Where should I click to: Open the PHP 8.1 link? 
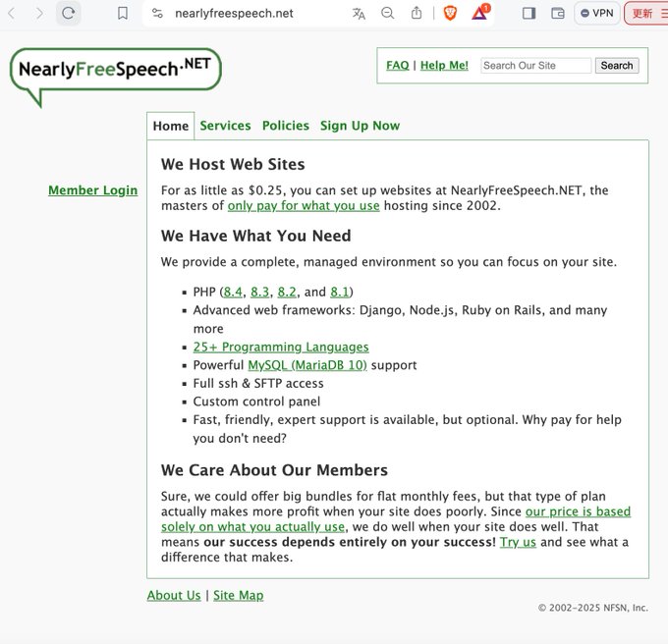340,292
